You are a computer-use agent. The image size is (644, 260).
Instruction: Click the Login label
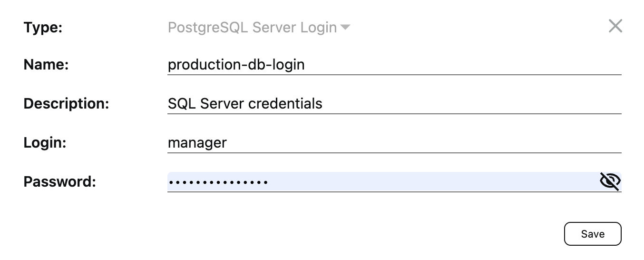pyautogui.click(x=45, y=142)
